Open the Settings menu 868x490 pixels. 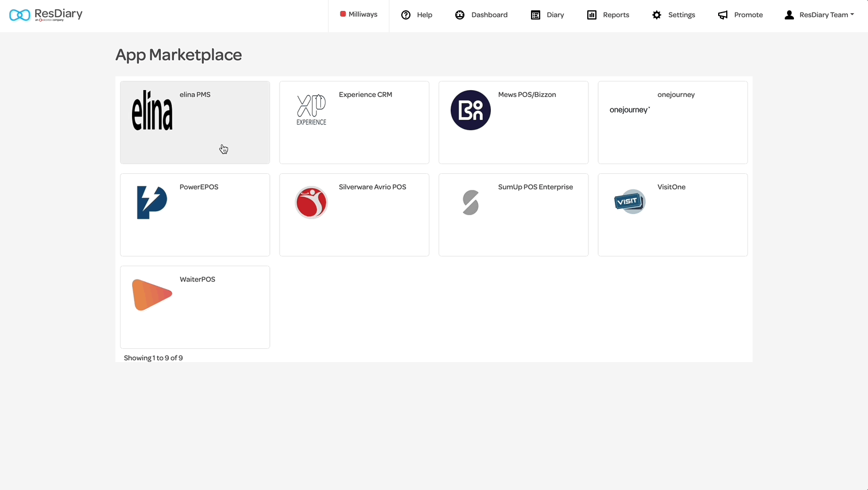[681, 15]
